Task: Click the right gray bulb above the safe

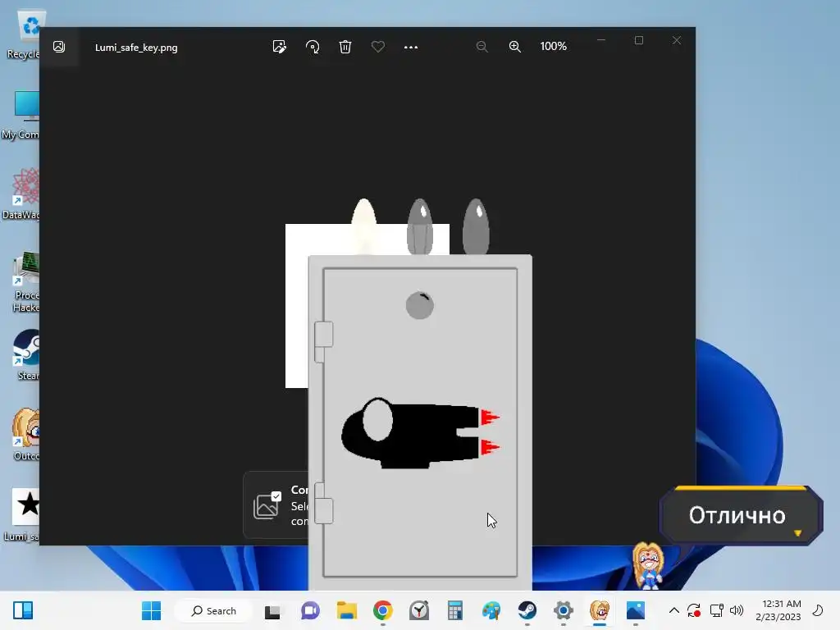Action: 476,226
